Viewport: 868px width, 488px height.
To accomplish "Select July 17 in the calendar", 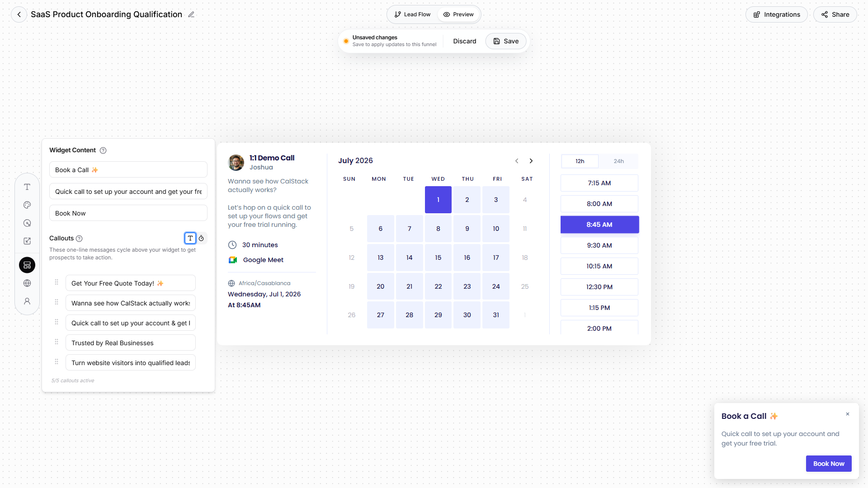I will [x=496, y=258].
